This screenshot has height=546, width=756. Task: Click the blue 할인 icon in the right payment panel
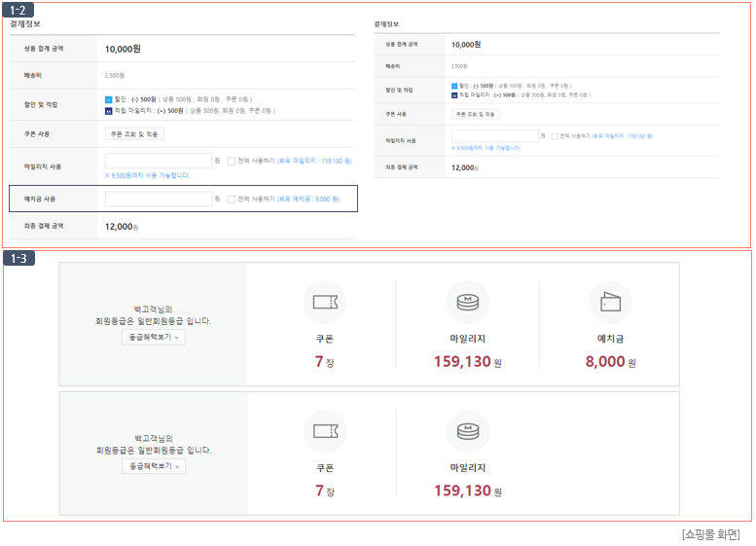point(454,86)
